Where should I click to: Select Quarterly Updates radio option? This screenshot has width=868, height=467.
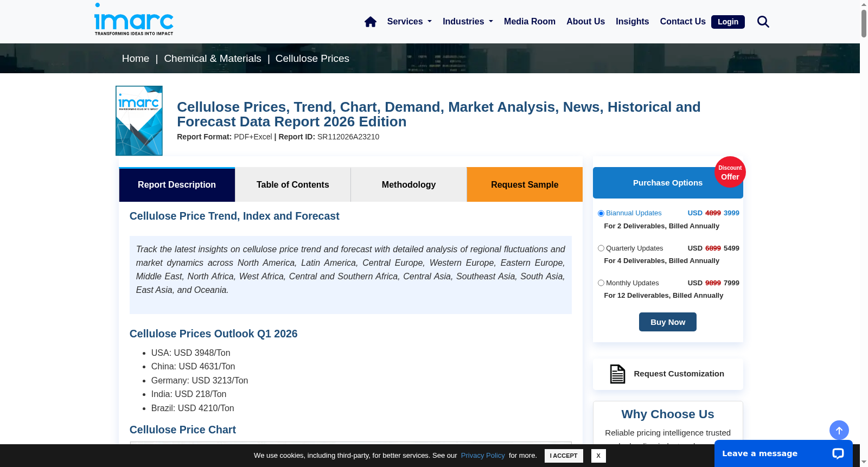(601, 248)
